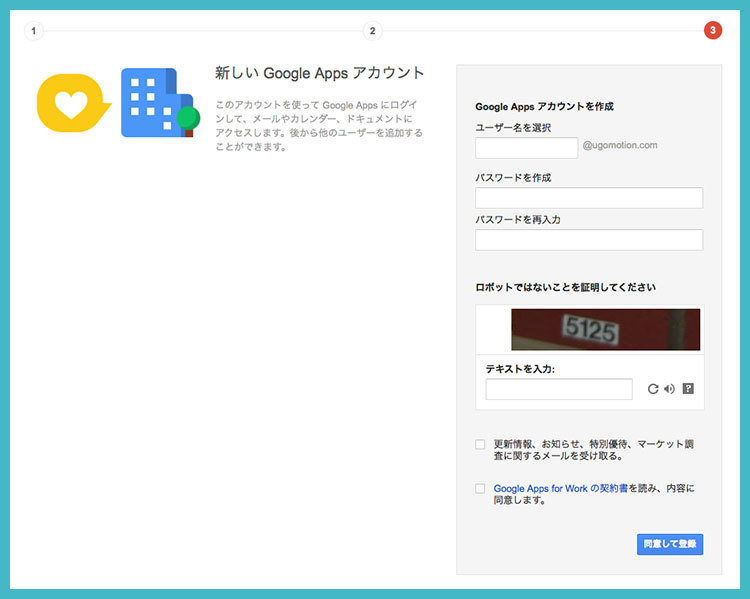The height and width of the screenshot is (599, 750).
Task: Focus the パスワードを作成 password field
Action: pyautogui.click(x=589, y=198)
